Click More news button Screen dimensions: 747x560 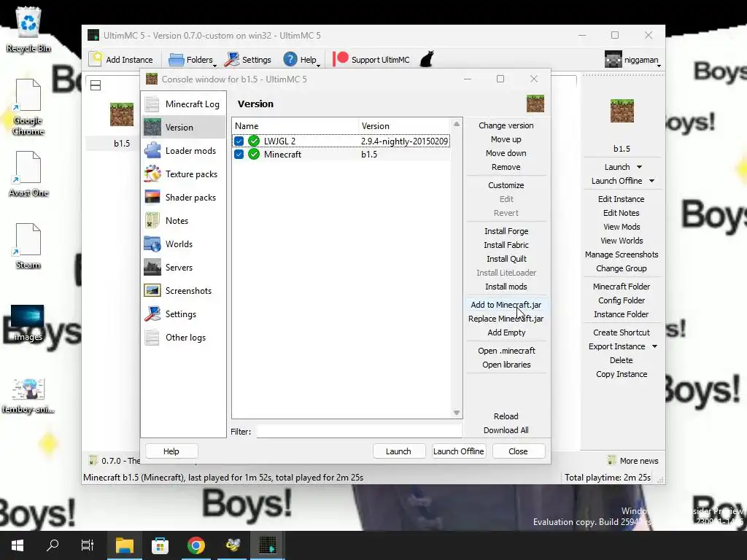point(633,461)
